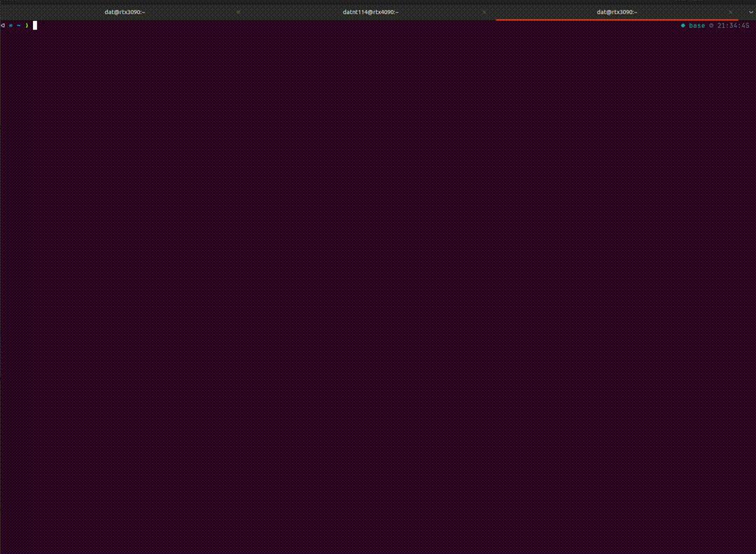Click the 21:34:45 time display
This screenshot has width=756, height=554.
click(x=732, y=25)
